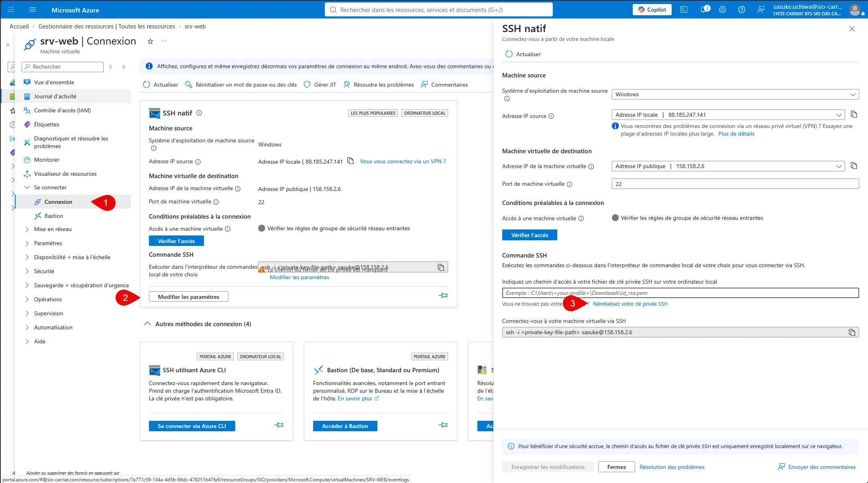Screen dimensions: 868x483
Task: Click the Modifier les paramètres button
Action: coord(189,296)
